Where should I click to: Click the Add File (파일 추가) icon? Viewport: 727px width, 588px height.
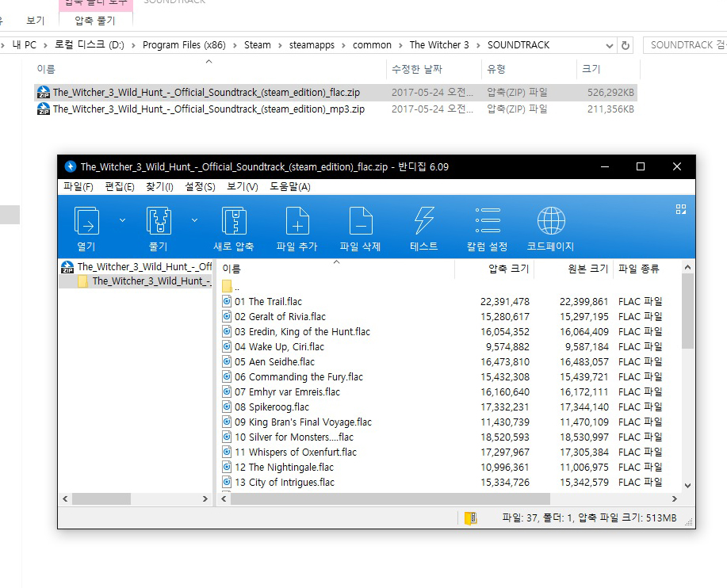click(x=297, y=220)
